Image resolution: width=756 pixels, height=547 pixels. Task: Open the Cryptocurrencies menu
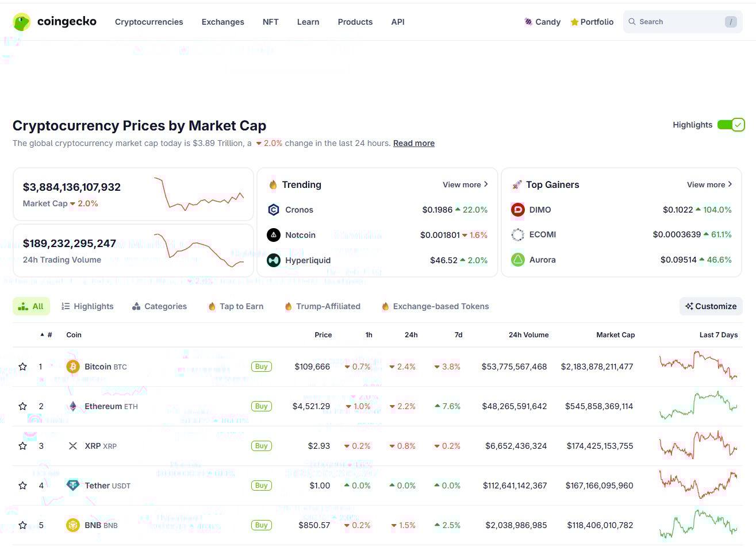(149, 22)
